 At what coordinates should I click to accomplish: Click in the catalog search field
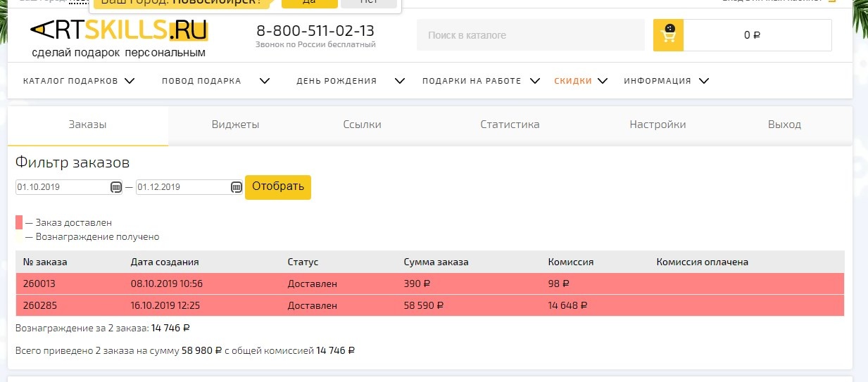click(x=530, y=35)
